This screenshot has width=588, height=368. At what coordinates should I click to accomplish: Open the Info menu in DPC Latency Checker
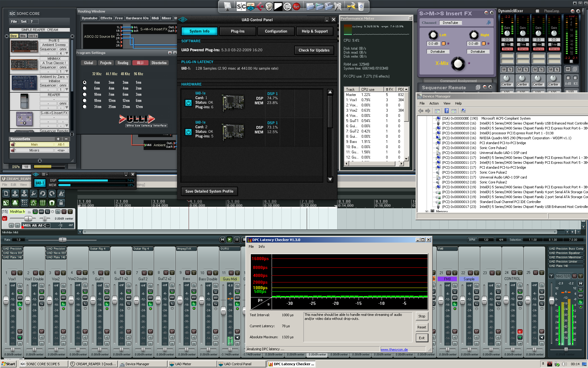262,247
